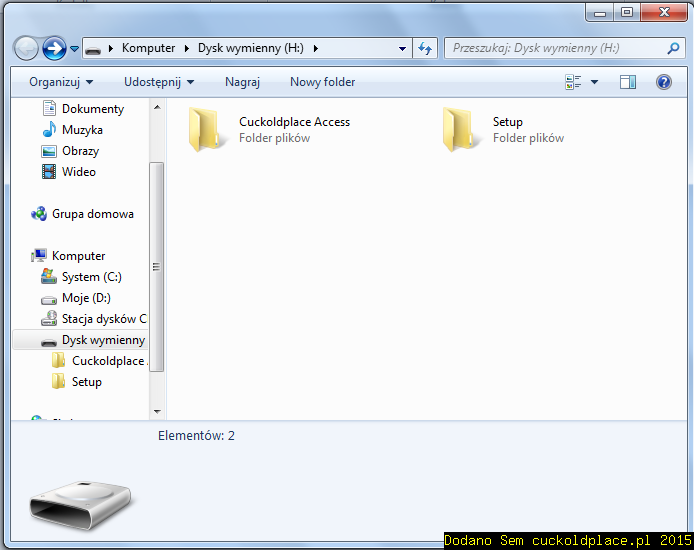Click the refresh icon beside address bar
This screenshot has height=550, width=694.
click(425, 48)
